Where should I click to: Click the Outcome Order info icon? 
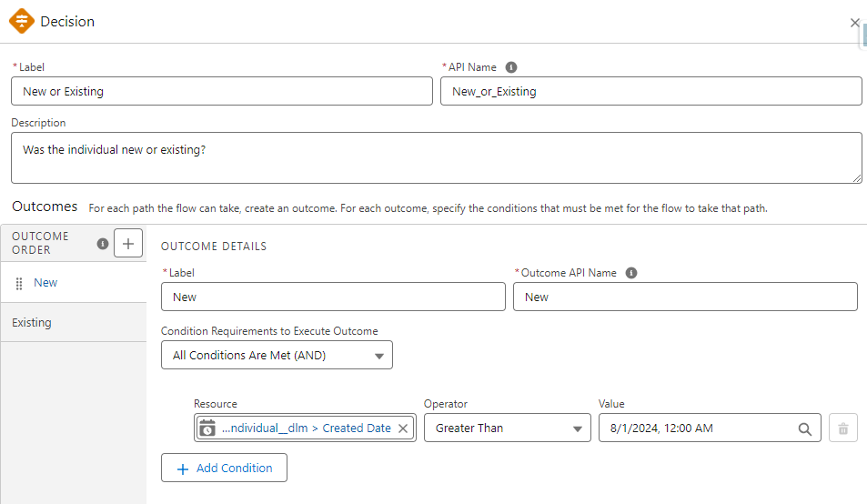[103, 243]
